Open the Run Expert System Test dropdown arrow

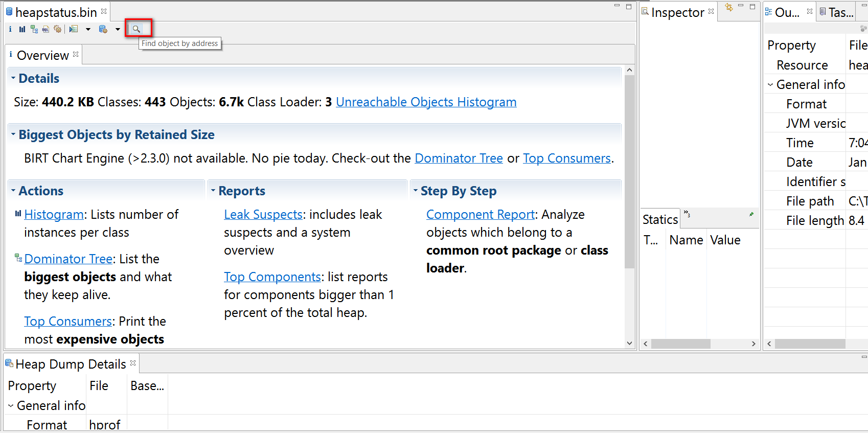[x=88, y=29]
